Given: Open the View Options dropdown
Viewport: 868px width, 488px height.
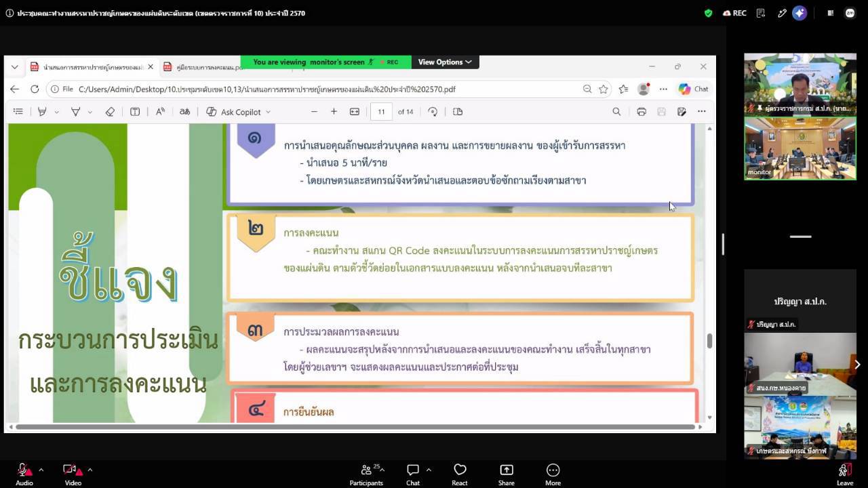Looking at the screenshot, I should coord(445,62).
